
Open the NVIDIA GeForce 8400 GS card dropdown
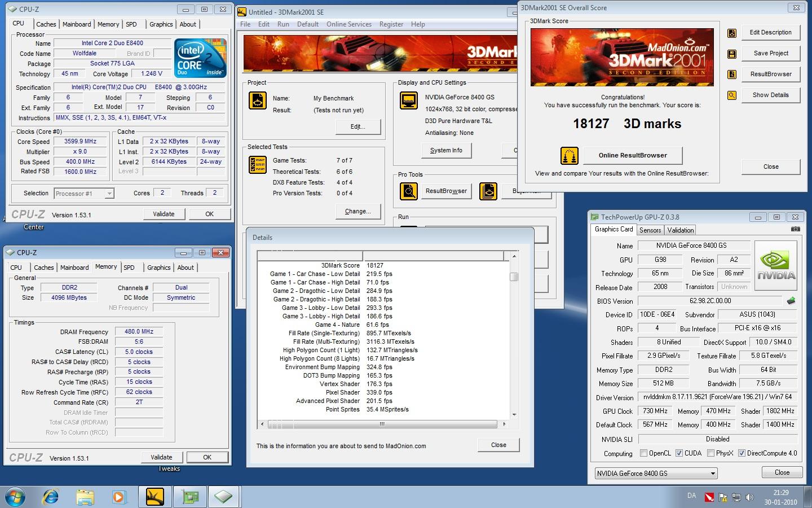pyautogui.click(x=656, y=474)
